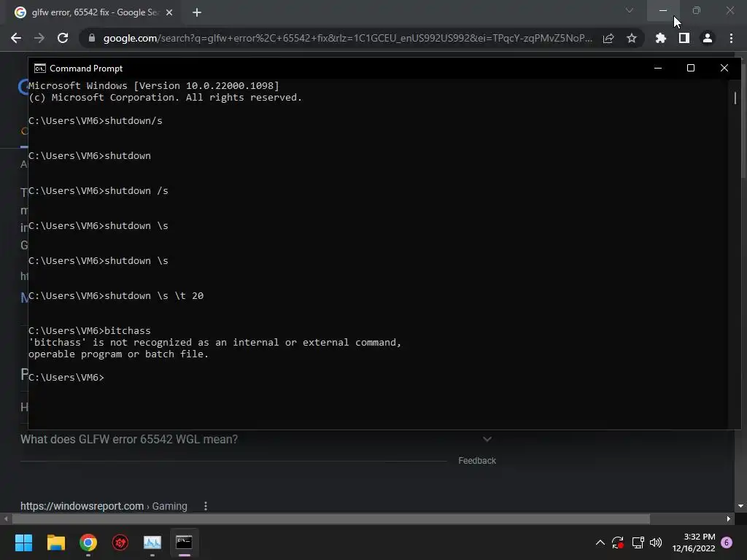Open Command Prompt title bar icon menu
The image size is (747, 560).
pos(40,69)
